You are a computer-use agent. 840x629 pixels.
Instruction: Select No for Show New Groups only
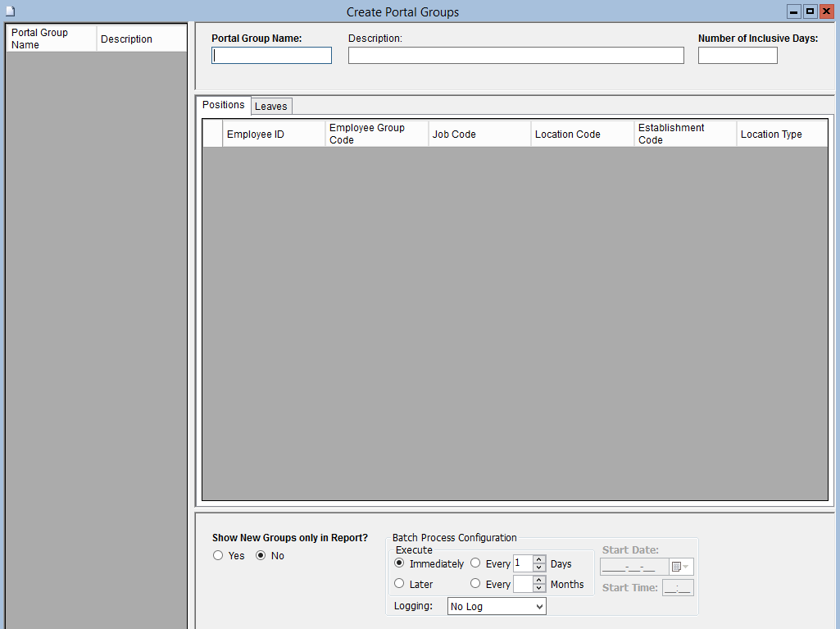[x=261, y=555]
